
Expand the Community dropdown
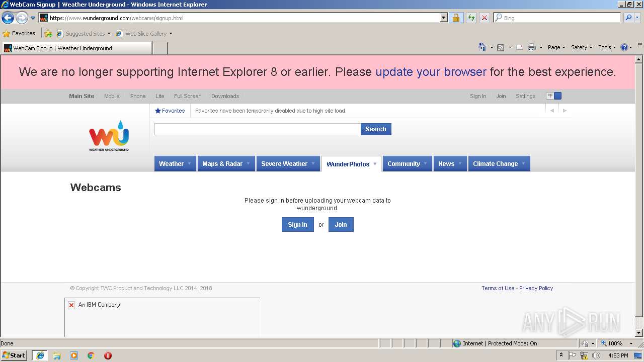425,163
